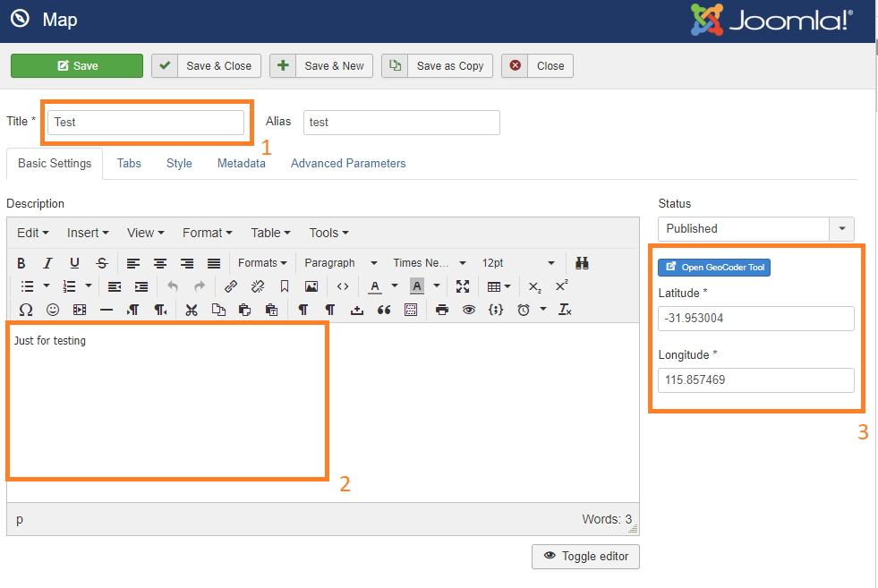Toggle bold formatting in the editor
The width and height of the screenshot is (878, 588).
[x=21, y=262]
